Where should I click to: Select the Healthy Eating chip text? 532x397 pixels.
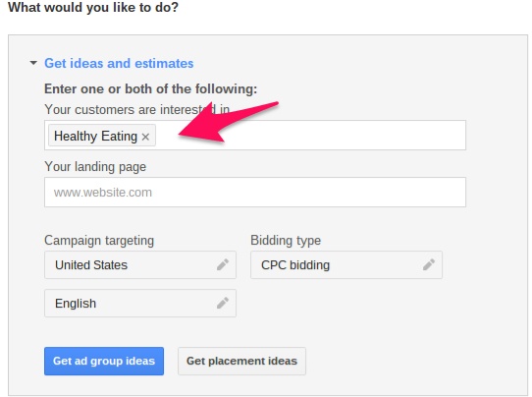pos(95,137)
